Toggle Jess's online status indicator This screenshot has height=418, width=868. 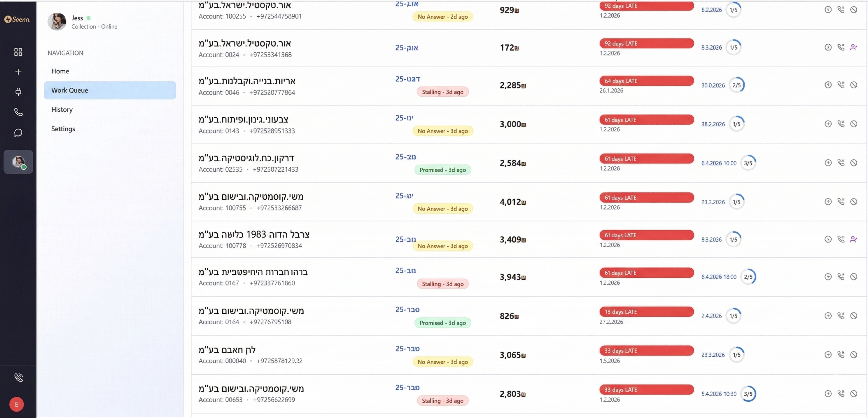89,18
